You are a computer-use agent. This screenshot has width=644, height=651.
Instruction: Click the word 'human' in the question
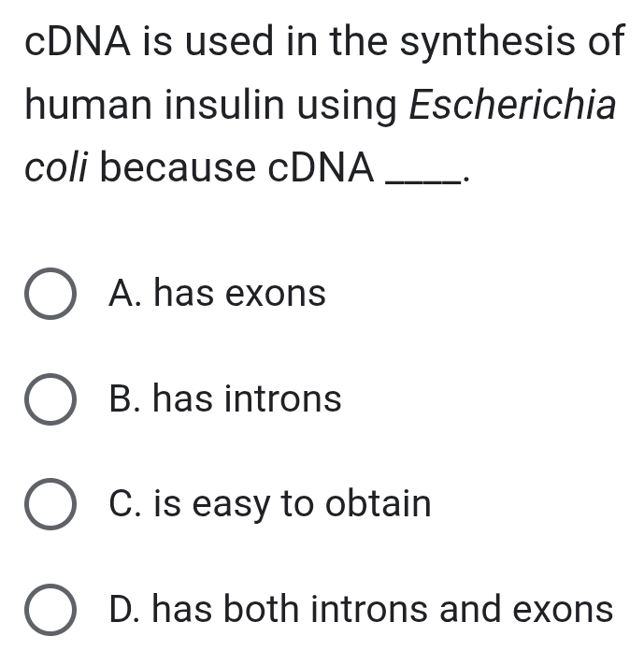[89, 104]
